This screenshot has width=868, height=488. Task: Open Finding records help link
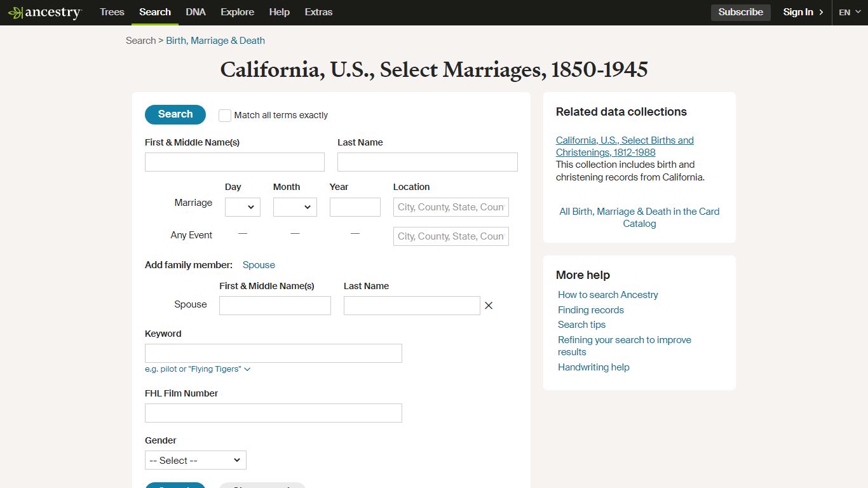point(591,310)
